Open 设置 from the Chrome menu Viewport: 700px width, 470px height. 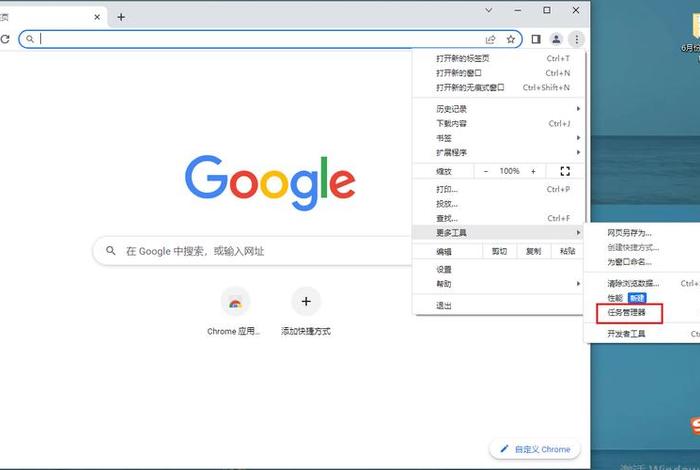(498, 270)
